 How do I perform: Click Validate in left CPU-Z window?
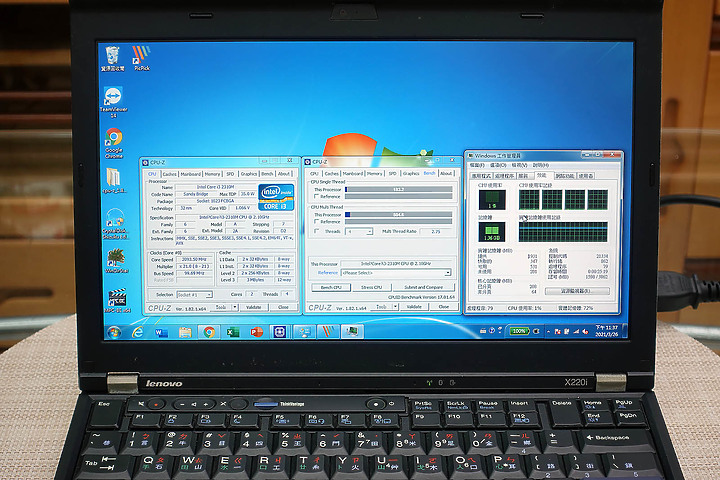[253, 307]
